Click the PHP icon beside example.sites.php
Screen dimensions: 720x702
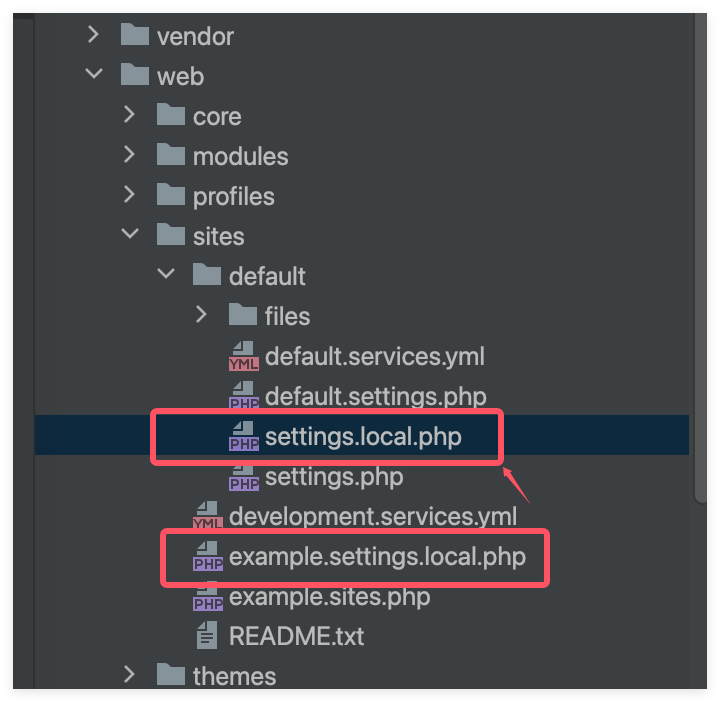click(208, 597)
